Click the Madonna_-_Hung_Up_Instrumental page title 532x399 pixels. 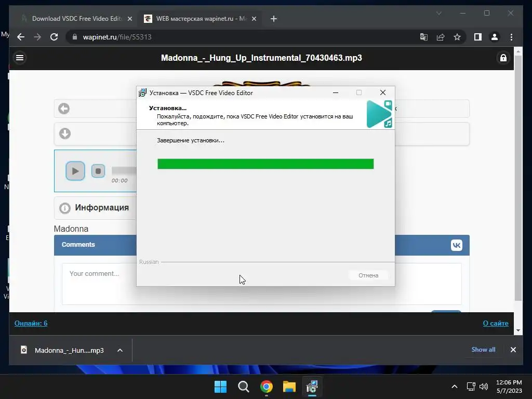(x=261, y=58)
